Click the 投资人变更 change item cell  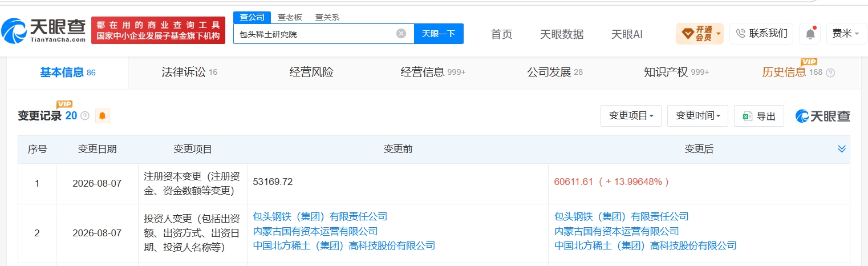192,232
